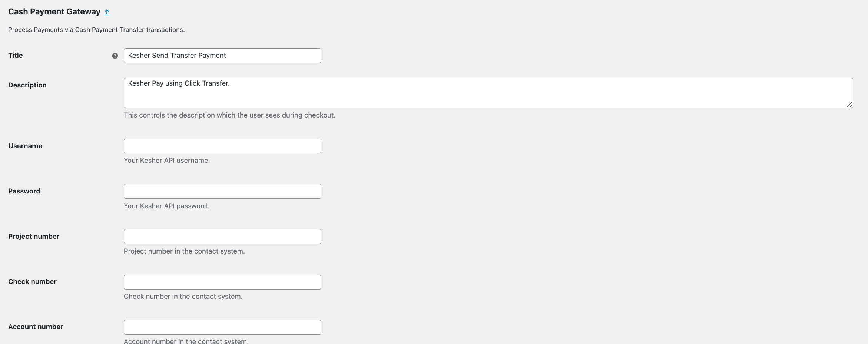Click the 'Process Payments via Cash Payment' text

coord(96,30)
